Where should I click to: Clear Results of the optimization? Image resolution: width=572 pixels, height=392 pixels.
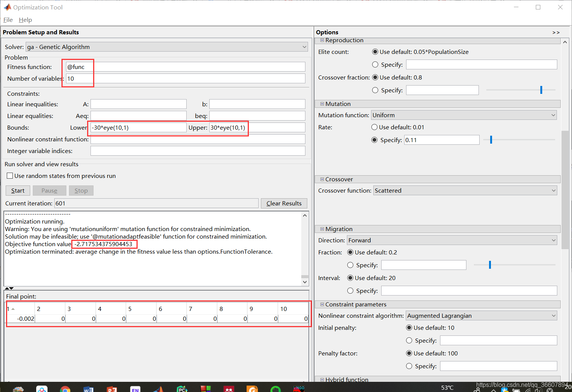point(284,203)
